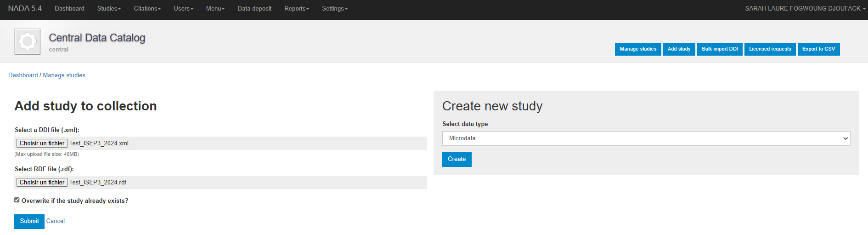Open the Menu dropdown in navbar

tap(215, 9)
